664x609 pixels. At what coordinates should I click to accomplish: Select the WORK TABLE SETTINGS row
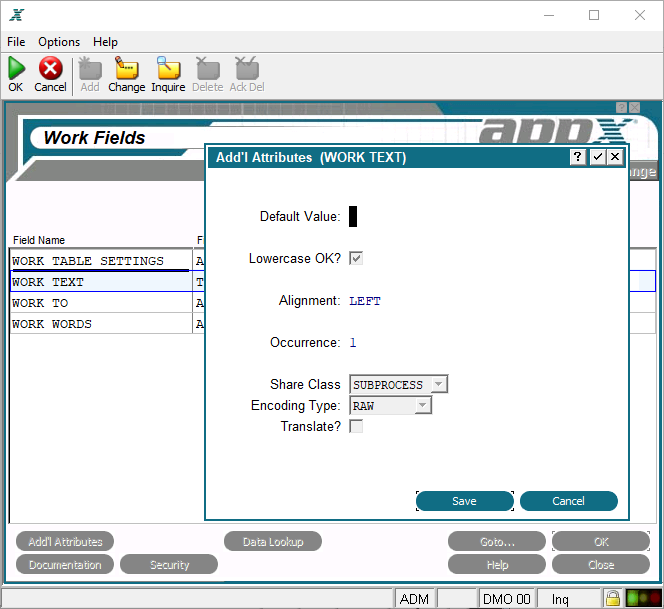[x=101, y=261]
